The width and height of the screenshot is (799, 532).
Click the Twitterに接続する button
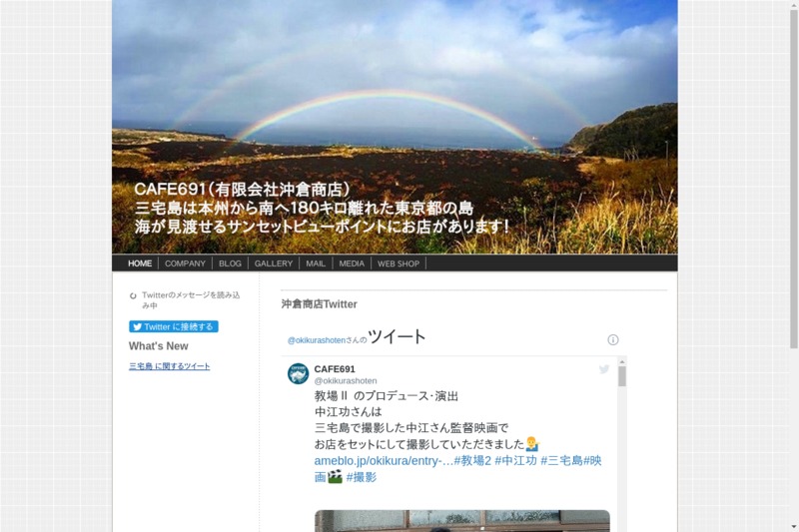(x=174, y=326)
